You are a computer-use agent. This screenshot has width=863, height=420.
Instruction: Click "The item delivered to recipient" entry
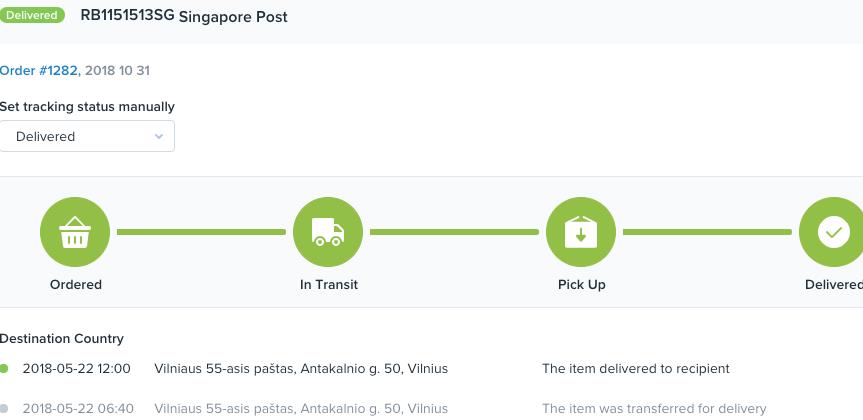636,369
